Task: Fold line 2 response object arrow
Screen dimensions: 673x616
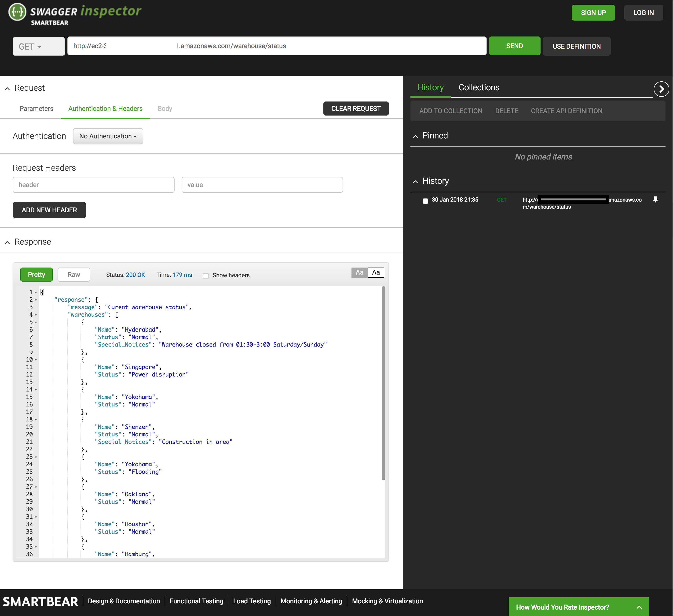Action: (x=36, y=300)
